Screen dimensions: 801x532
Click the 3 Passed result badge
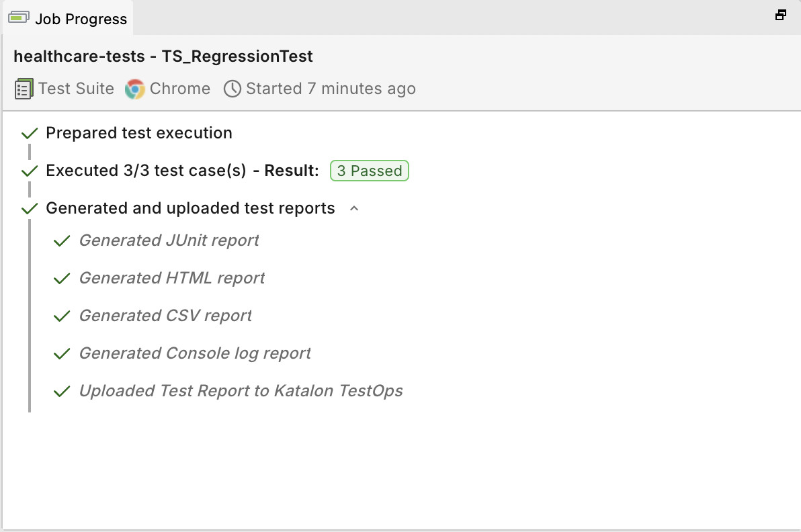tap(370, 171)
